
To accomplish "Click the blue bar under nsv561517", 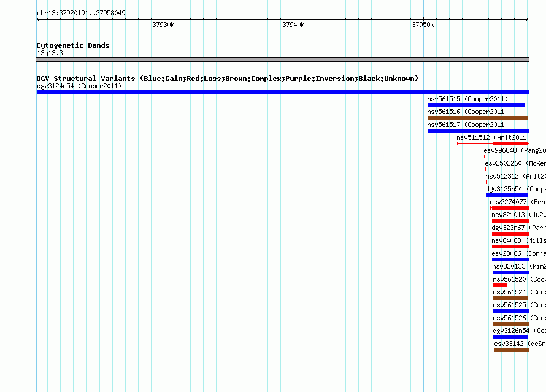I will click(478, 131).
